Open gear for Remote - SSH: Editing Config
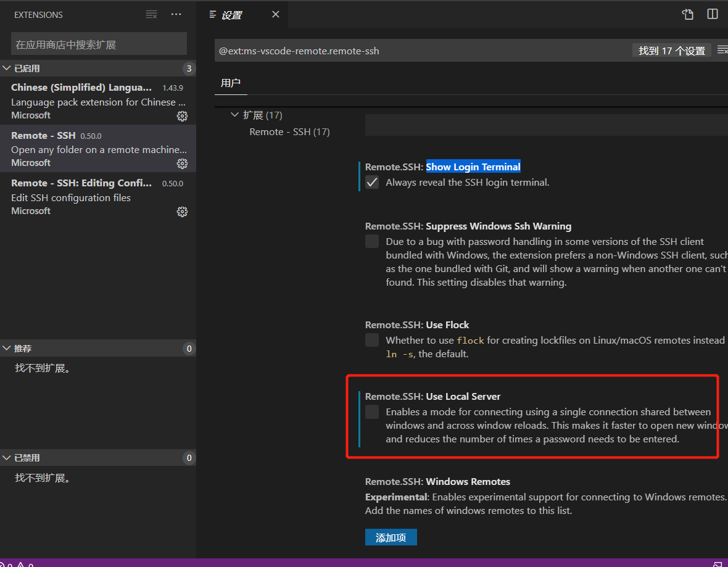This screenshot has height=567, width=728. (x=182, y=212)
